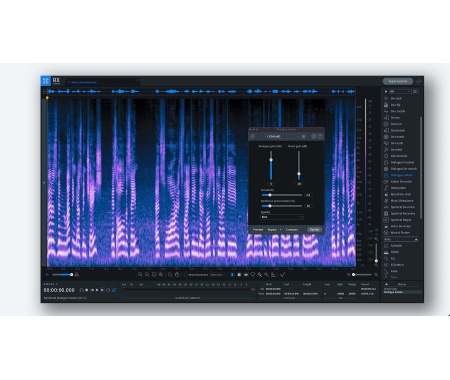Image resolution: width=450 pixels, height=380 pixels.
Task: Open the De-crackle module
Action: [x=398, y=111]
